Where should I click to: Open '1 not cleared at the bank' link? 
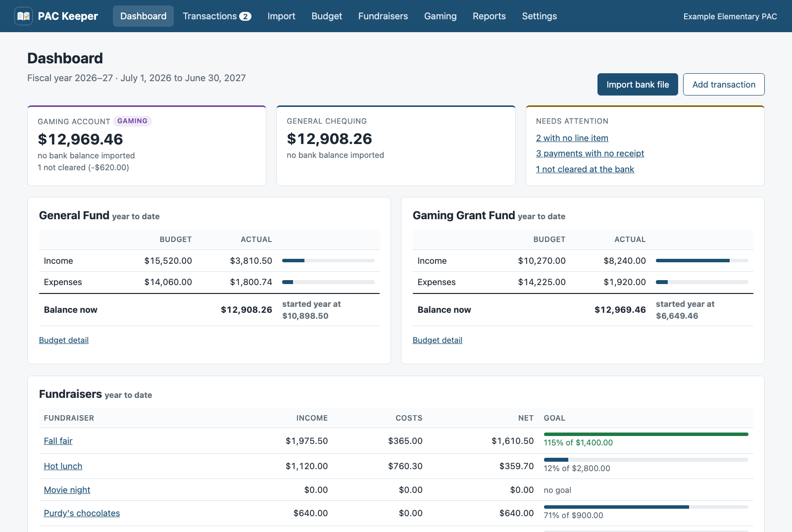tap(585, 169)
